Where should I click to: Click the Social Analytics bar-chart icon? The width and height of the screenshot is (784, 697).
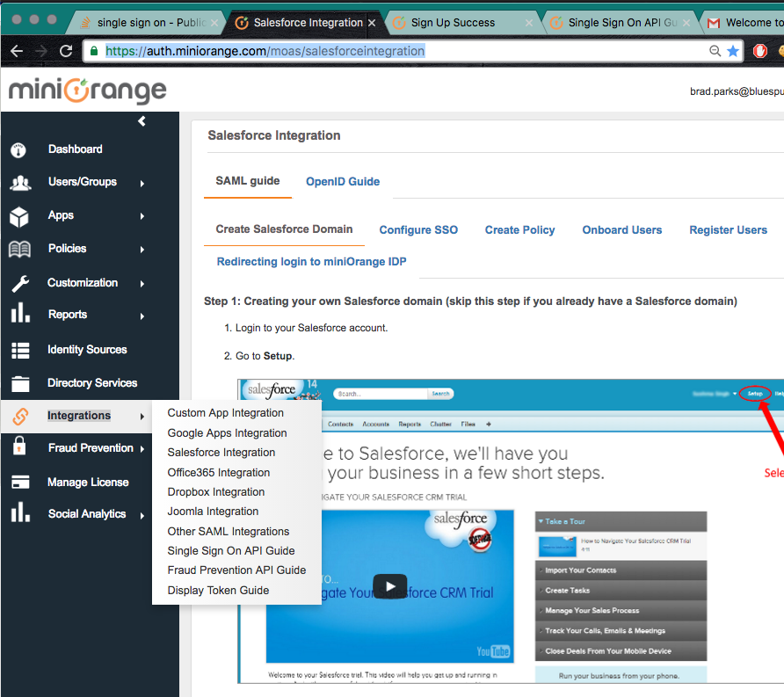tap(20, 512)
